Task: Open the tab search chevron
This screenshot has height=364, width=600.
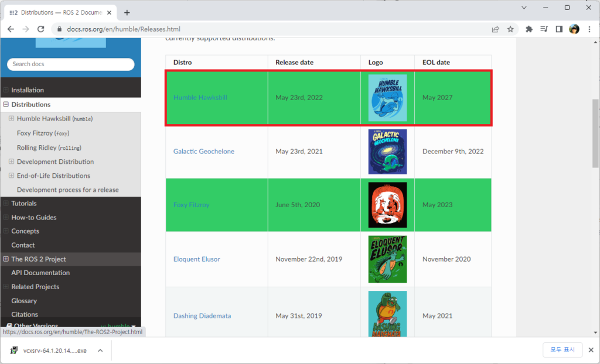Action: tap(524, 8)
